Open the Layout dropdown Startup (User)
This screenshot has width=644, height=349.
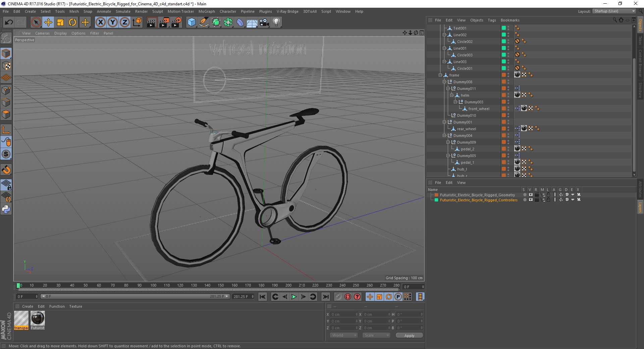pyautogui.click(x=614, y=11)
